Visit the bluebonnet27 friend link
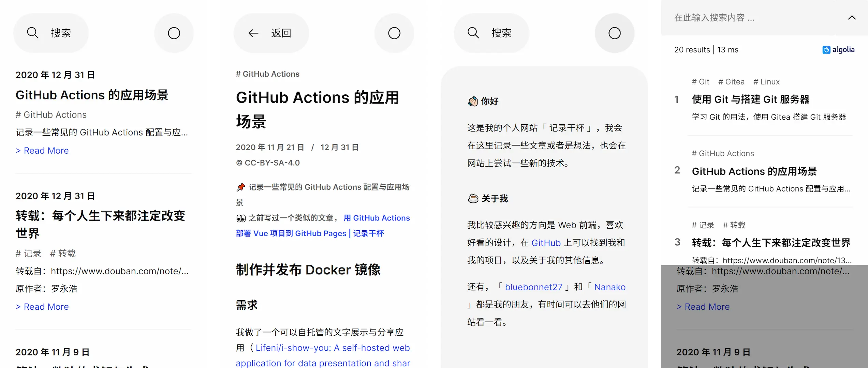This screenshot has width=868, height=368. click(x=533, y=287)
